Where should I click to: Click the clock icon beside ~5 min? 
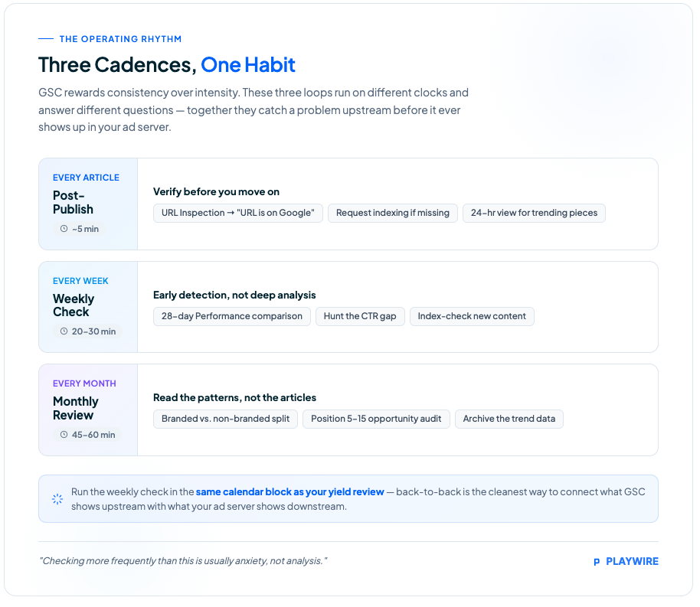(64, 229)
